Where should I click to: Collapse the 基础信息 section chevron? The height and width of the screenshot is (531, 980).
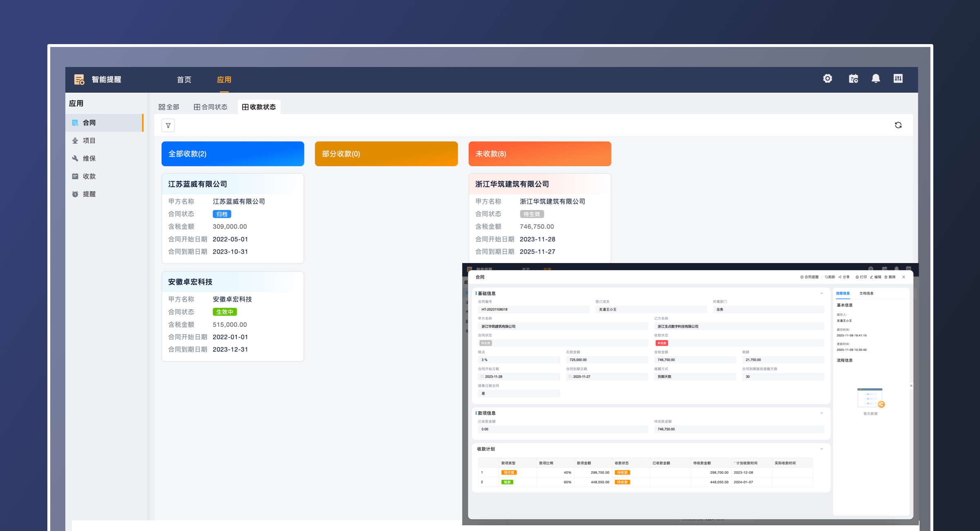coord(822,293)
